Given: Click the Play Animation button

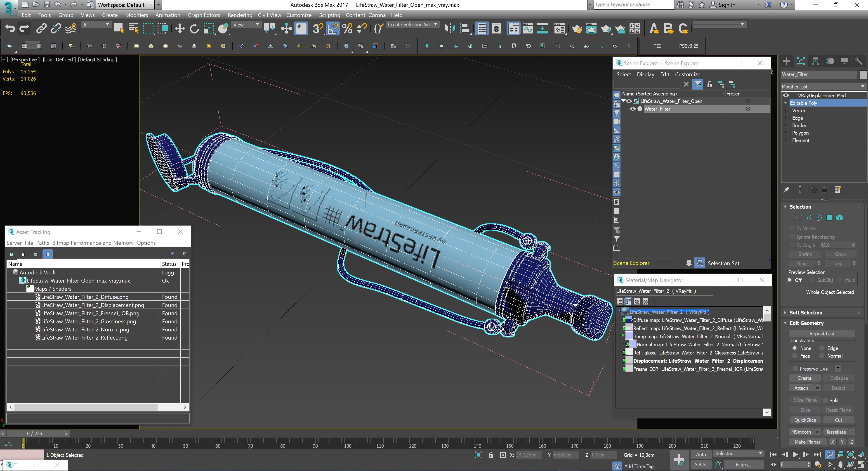Looking at the screenshot, I should click(795, 454).
